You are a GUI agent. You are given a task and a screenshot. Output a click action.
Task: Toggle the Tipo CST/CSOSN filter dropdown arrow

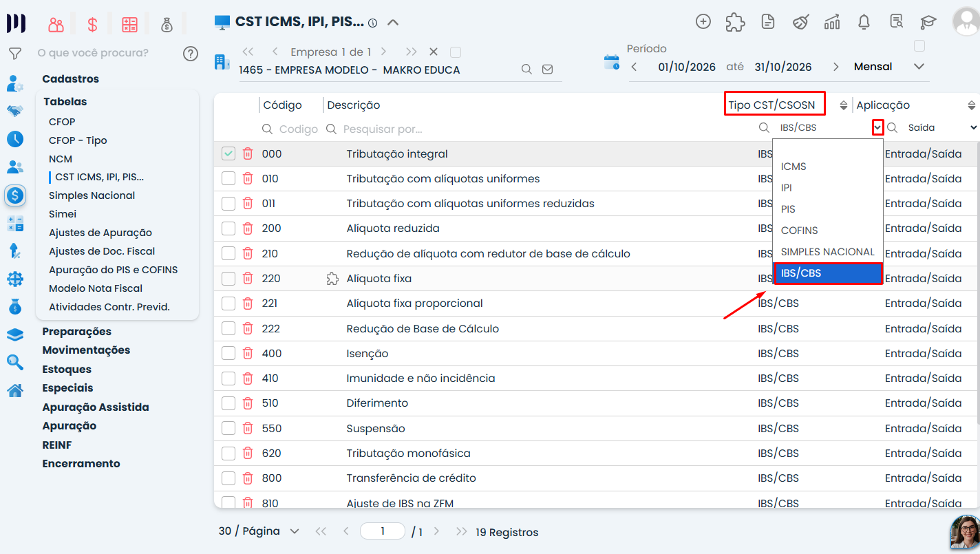[877, 128]
